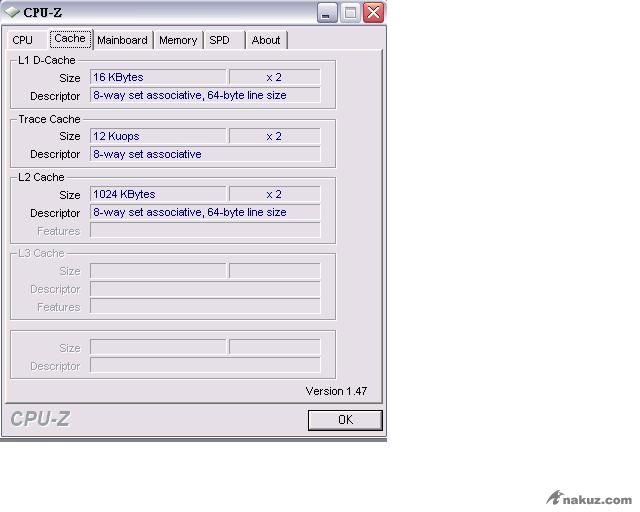The image size is (640, 512).
Task: Click the CPU-Z window title text
Action: pos(42,13)
